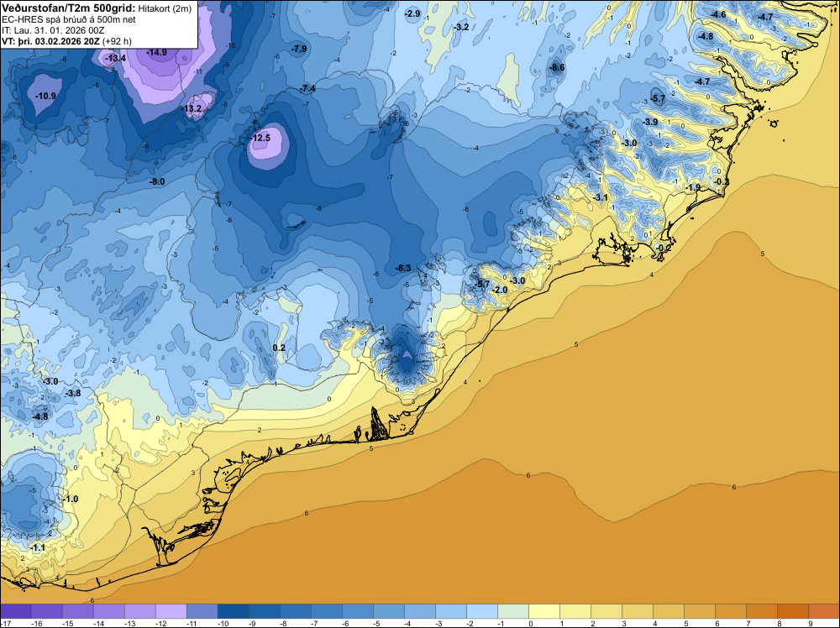The width and height of the screenshot is (840, 628).
Task: Click the pale yellow legend swatch between 0 and 1
Action: [x=544, y=612]
